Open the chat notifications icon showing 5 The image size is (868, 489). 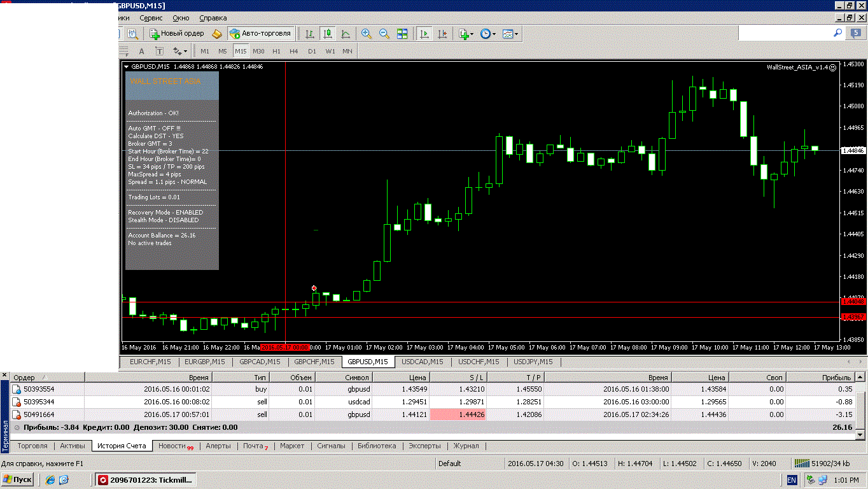855,33
